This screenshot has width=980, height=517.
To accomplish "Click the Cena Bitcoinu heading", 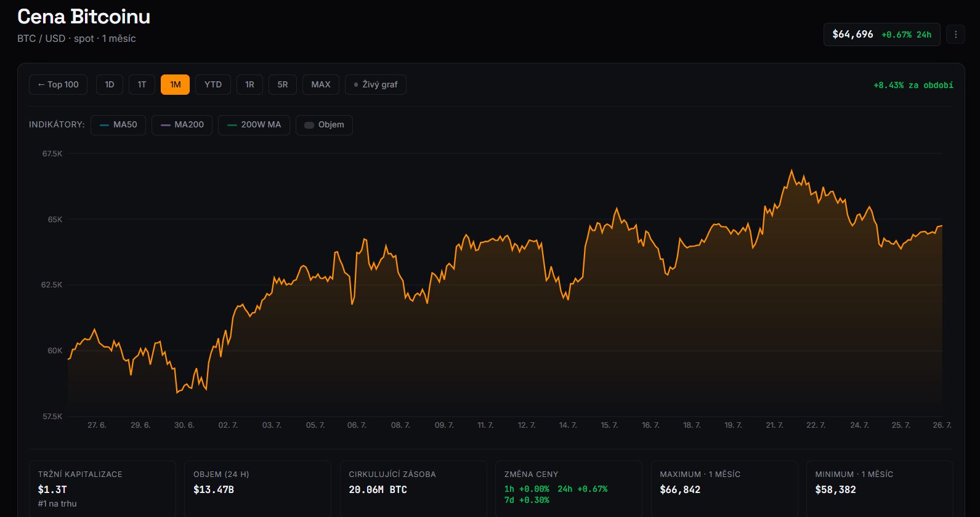I will click(x=84, y=17).
